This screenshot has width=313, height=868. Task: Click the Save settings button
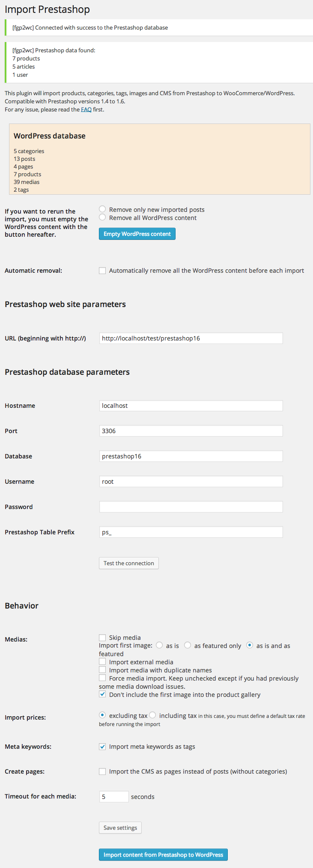pyautogui.click(x=120, y=828)
